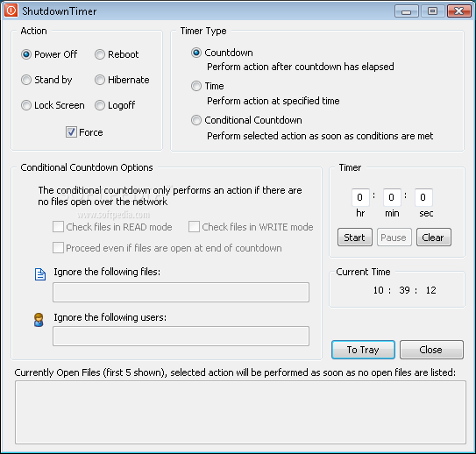
Task: Send the window To Tray
Action: pos(363,350)
